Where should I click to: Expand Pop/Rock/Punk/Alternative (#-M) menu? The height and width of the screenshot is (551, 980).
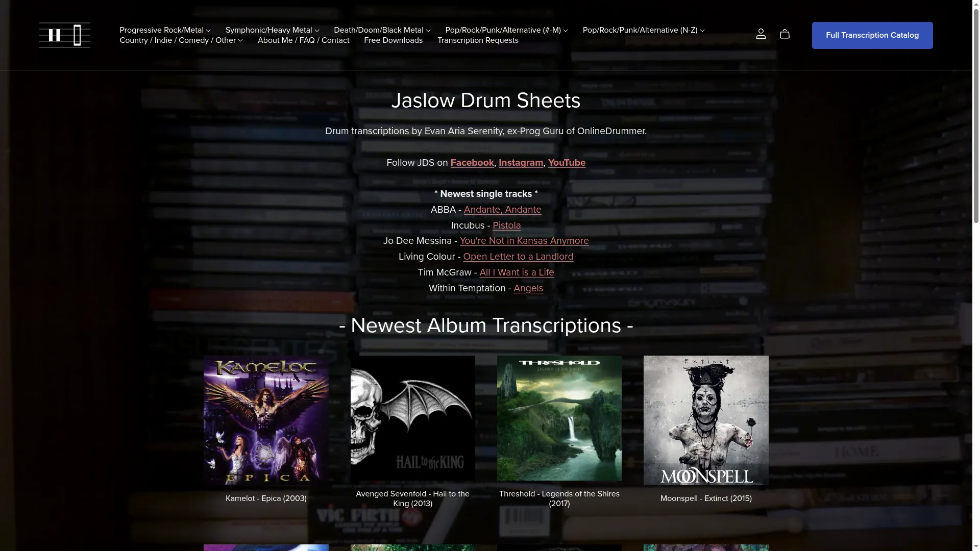(506, 30)
